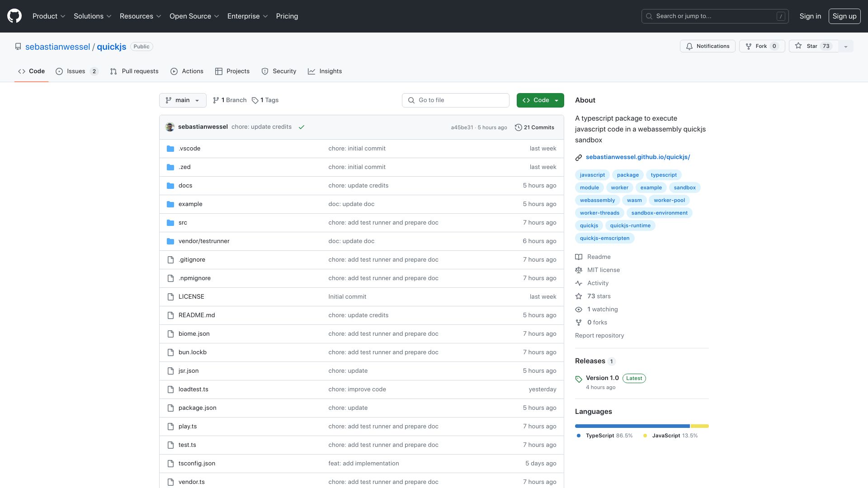Fork this repository
Screen dimensions: 868x488
tap(762, 46)
